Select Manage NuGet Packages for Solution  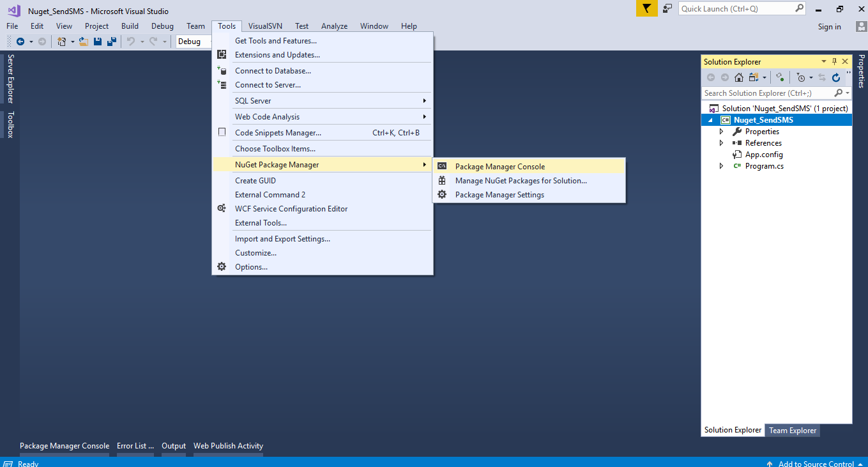tap(521, 180)
